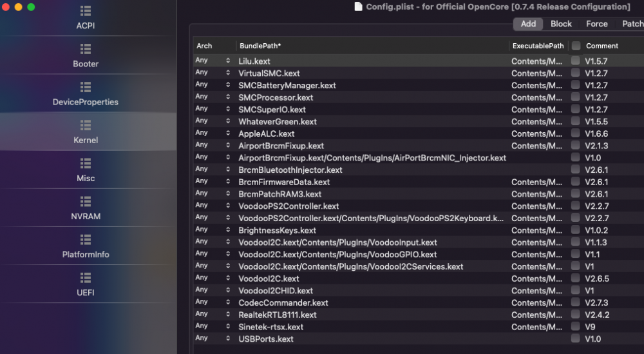Image resolution: width=644 pixels, height=354 pixels.
Task: Click the BundlePath column header
Action: pyautogui.click(x=260, y=46)
